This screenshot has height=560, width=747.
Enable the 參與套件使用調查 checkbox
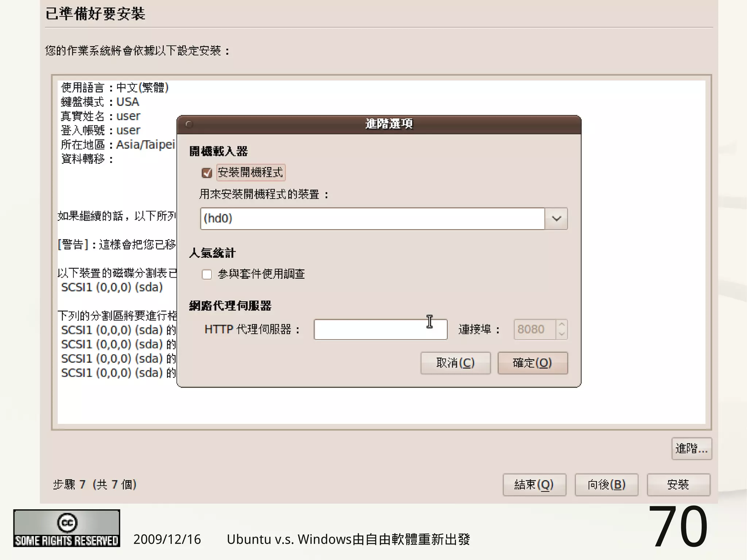coord(207,274)
